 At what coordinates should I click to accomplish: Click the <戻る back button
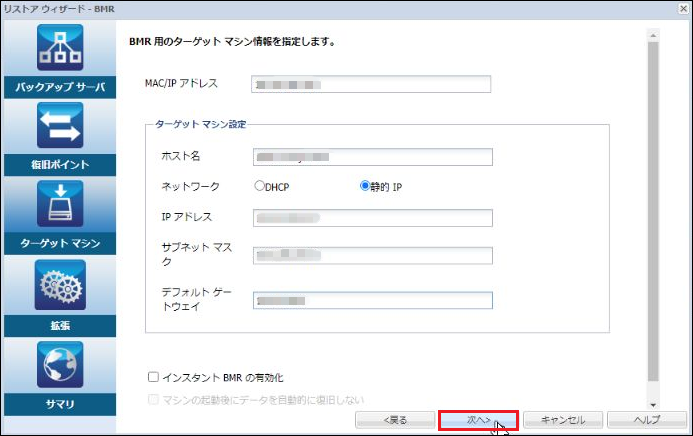coord(395,420)
